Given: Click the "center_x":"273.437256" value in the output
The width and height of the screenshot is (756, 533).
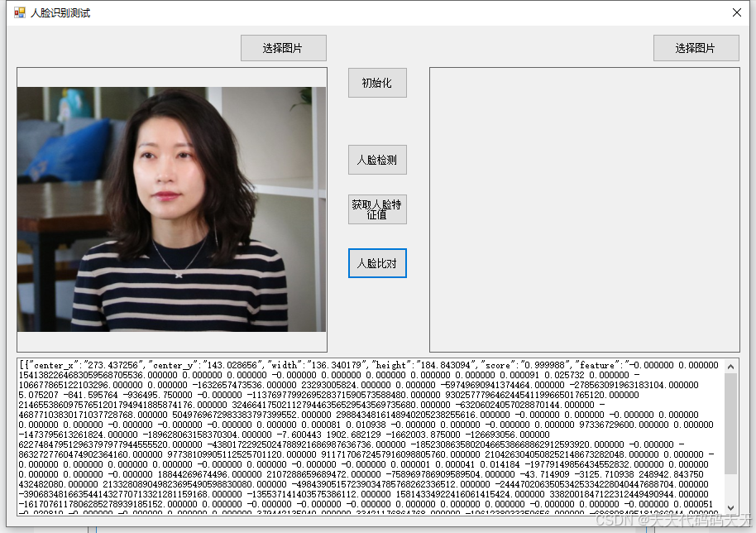Looking at the screenshot, I should coord(85,365).
